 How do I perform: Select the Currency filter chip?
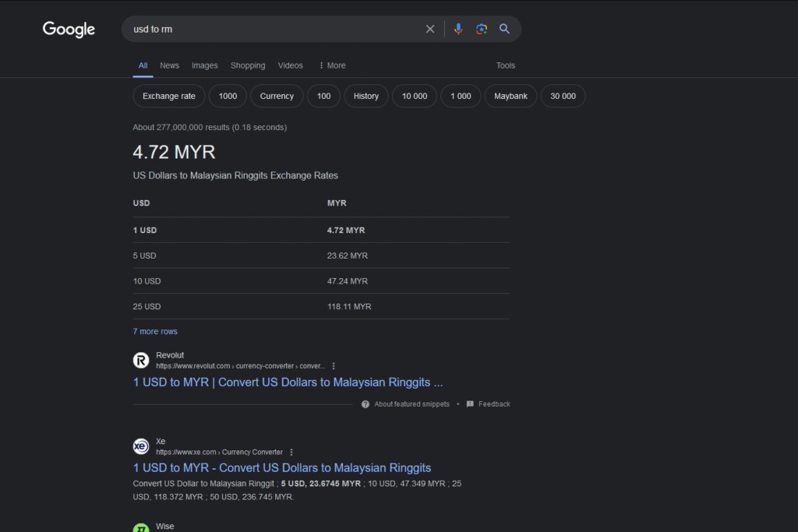coord(277,96)
